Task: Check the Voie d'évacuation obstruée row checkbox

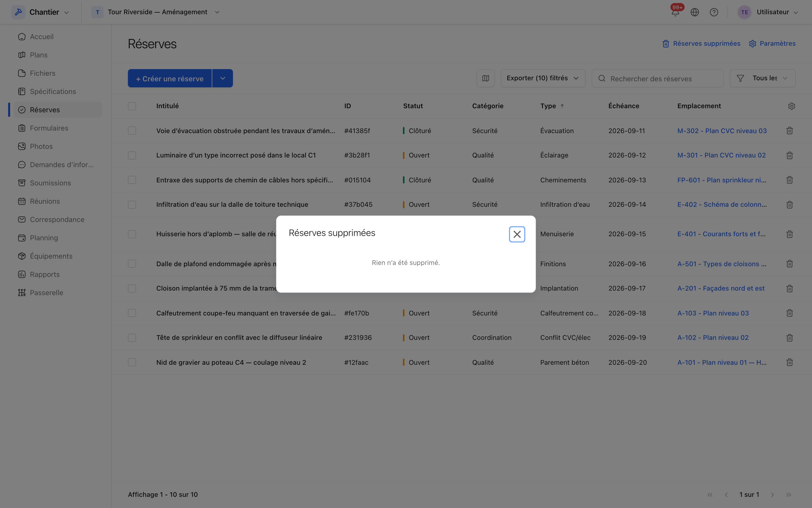Action: 132,131
